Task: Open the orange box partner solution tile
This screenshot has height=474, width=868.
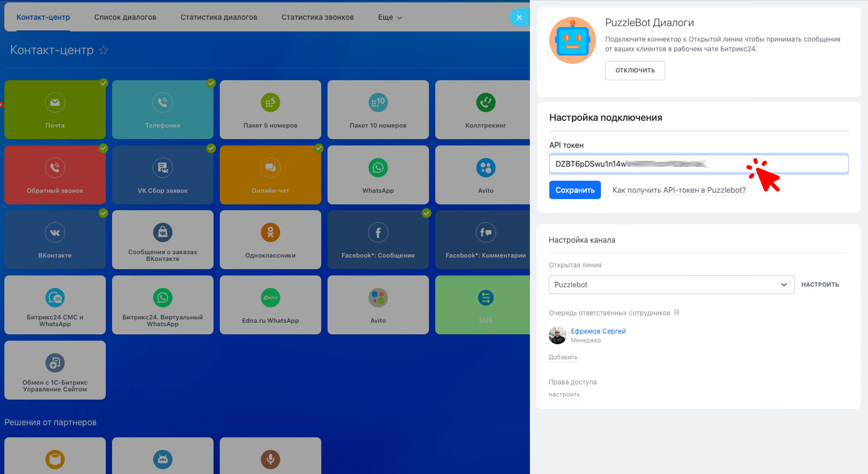Action: [55, 456]
